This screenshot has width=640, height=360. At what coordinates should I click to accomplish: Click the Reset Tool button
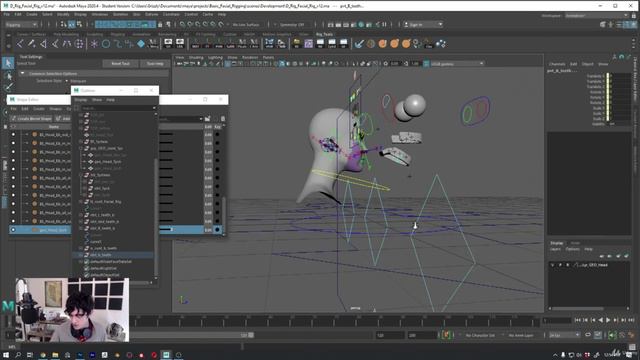[120, 64]
